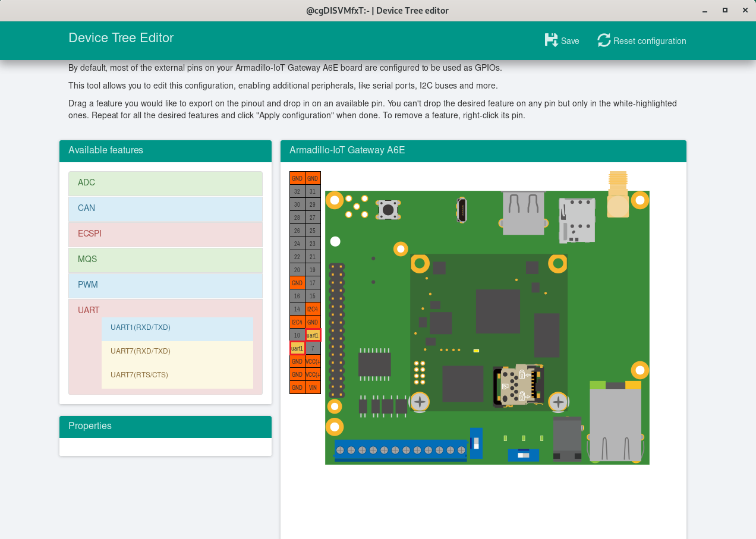Select the UART1(RXD/TXD) feature
Viewport: 756px width, 539px height.
pyautogui.click(x=177, y=328)
